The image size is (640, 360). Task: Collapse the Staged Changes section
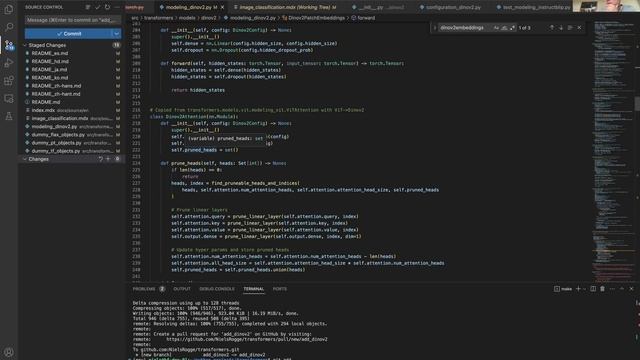[25, 45]
